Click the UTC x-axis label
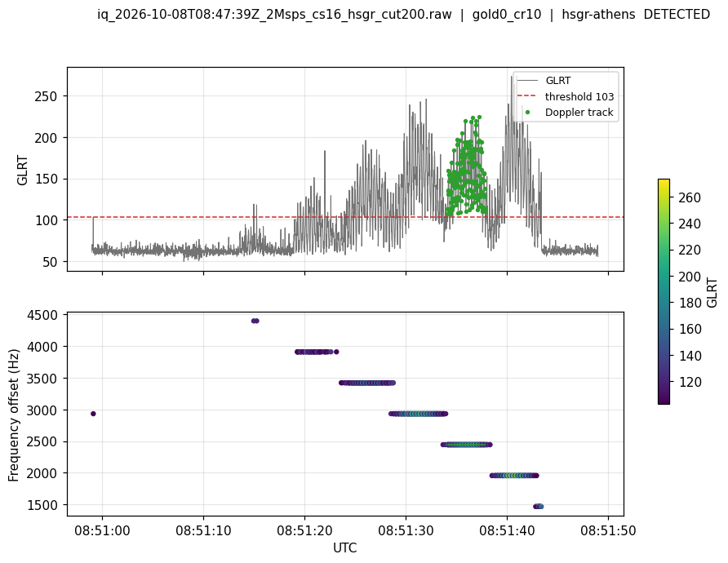This screenshot has width=728, height=563. point(345,548)
